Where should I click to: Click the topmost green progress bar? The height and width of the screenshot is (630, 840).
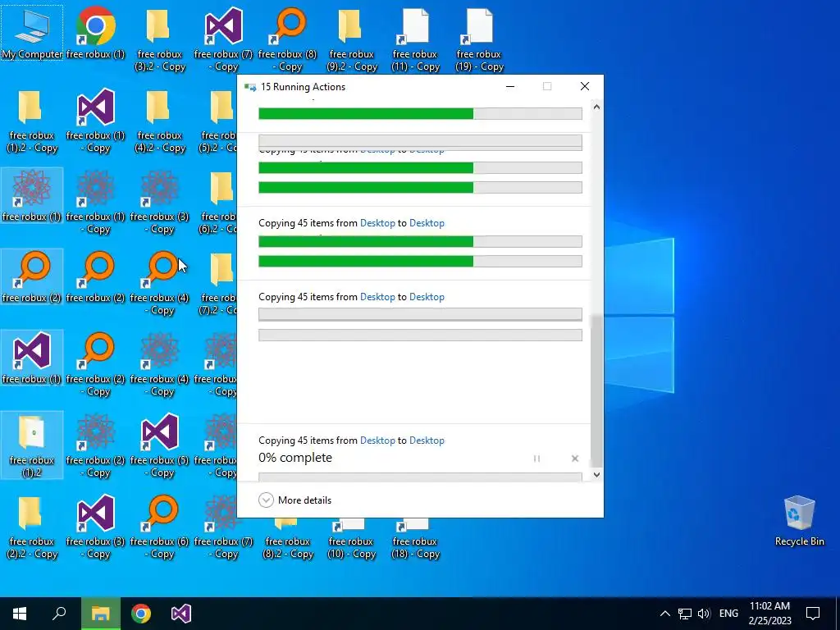[x=420, y=113]
